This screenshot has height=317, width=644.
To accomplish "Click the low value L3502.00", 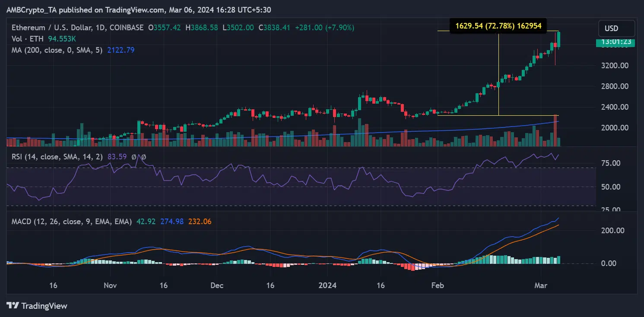I will click(x=239, y=28).
